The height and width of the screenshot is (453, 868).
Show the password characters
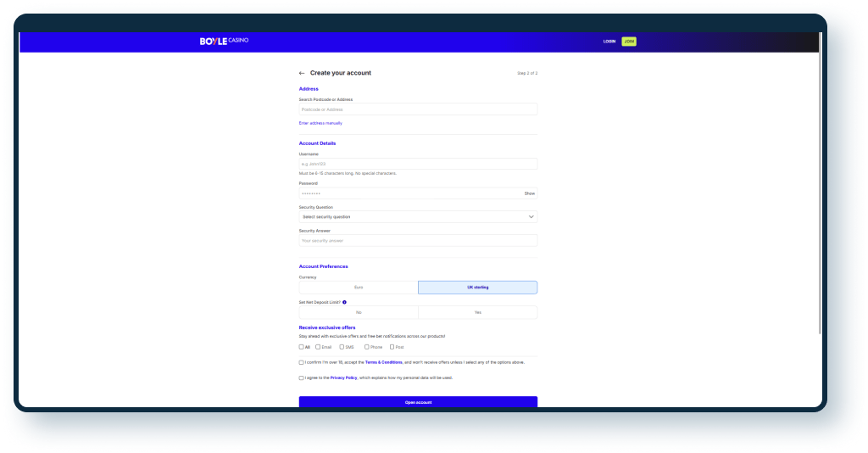pos(529,193)
